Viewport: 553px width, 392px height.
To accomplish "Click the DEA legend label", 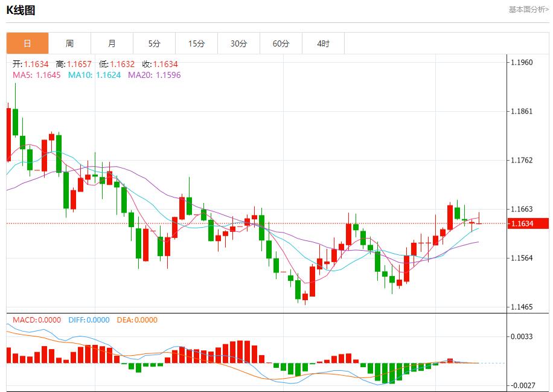I will pos(137,320).
